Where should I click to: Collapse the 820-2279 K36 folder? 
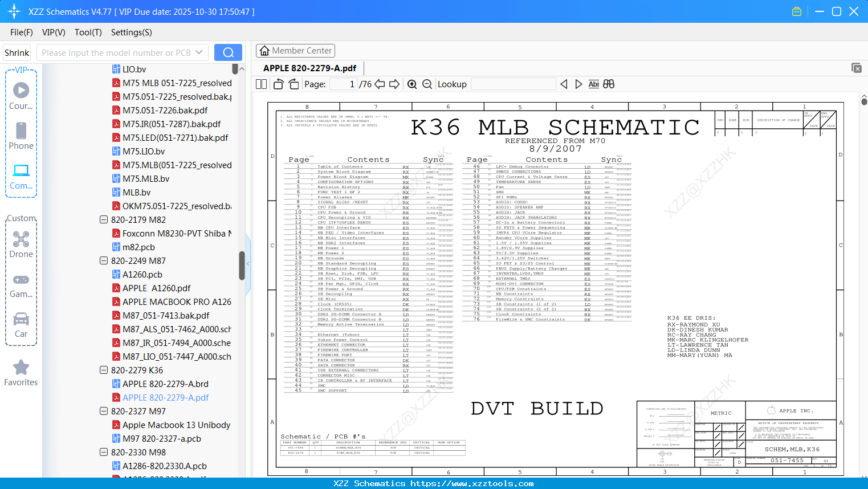104,370
